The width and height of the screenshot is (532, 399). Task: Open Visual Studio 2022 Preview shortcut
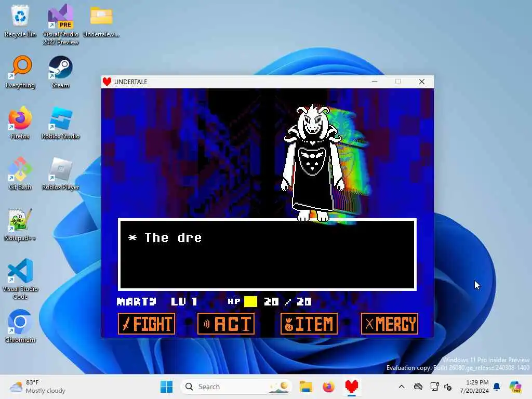pyautogui.click(x=60, y=24)
